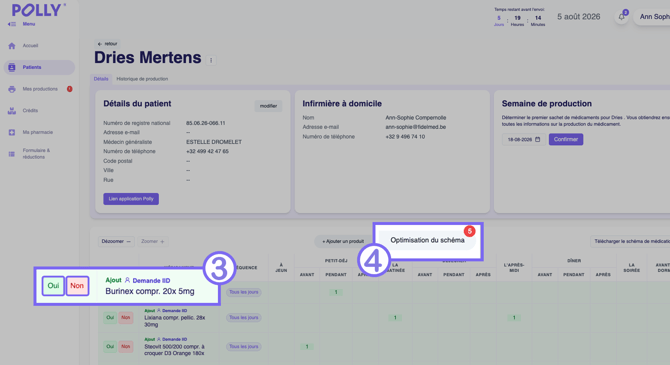
Task: Click the POLLY logo
Action: [38, 10]
